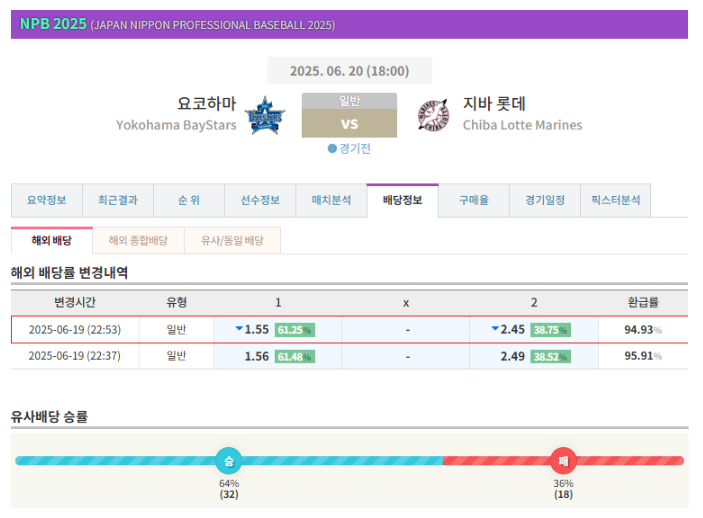Switch to 해외 종합배당 sub-tab
Viewport: 703px width, 518px height.
click(138, 240)
